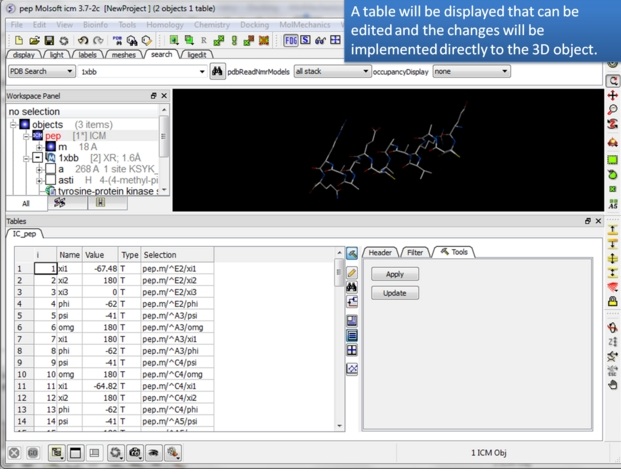Click the binoculars find icon beside the table
Viewport: 621px width, 474px height.
pos(352,287)
